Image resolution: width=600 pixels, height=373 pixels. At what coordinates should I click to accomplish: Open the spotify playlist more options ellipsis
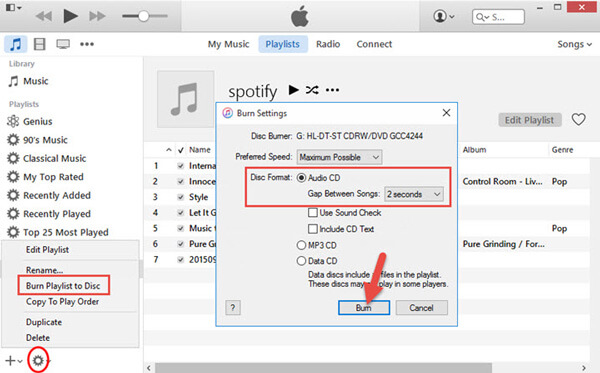332,90
